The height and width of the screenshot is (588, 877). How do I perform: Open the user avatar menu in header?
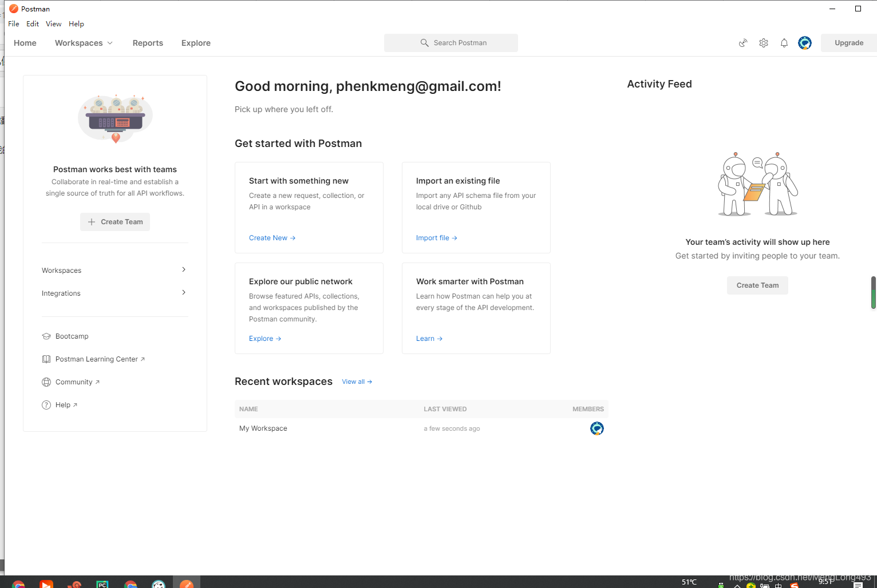(805, 43)
